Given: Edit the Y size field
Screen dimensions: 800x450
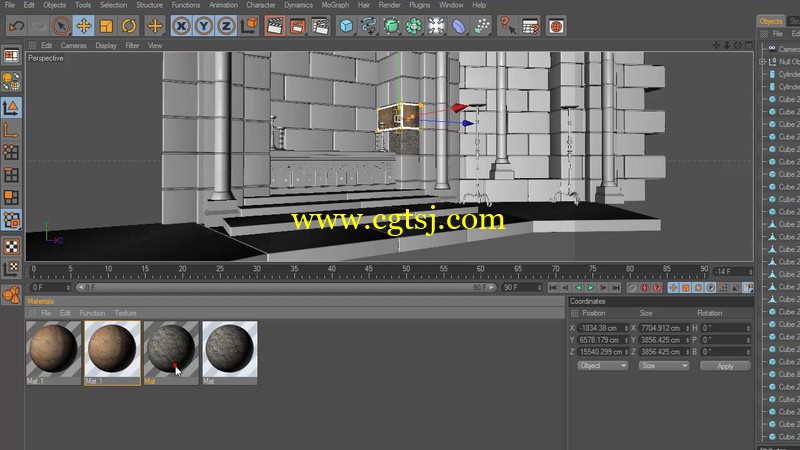Looking at the screenshot, I should coord(664,340).
